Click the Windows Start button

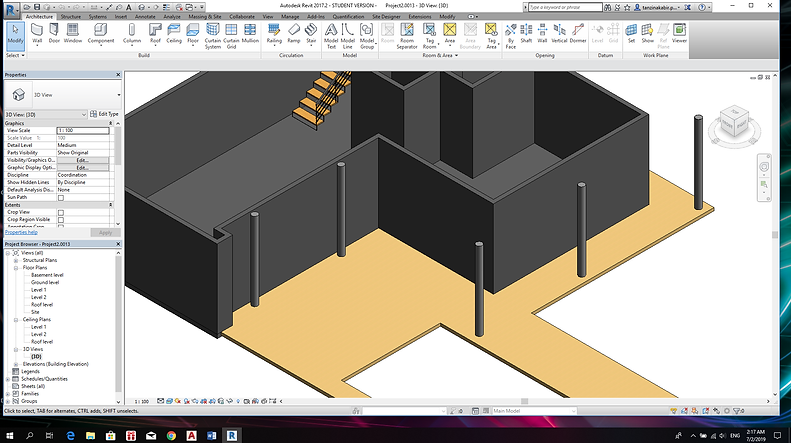click(x=10, y=435)
